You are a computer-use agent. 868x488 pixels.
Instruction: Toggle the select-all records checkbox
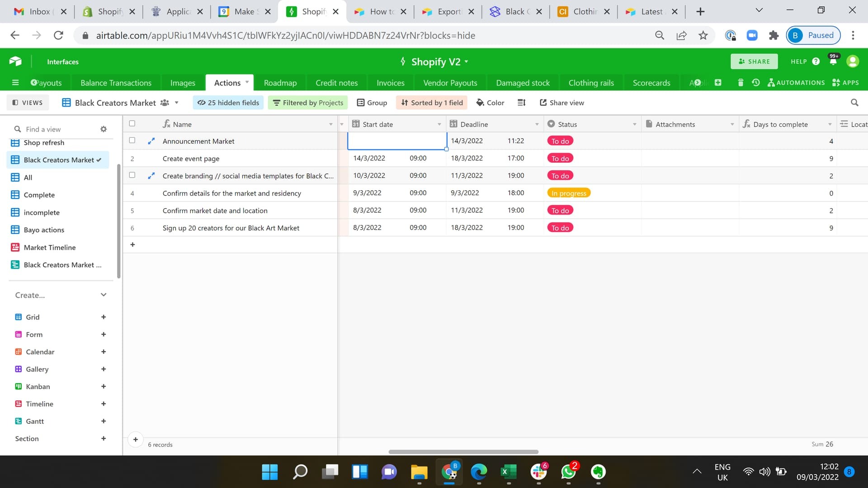point(132,123)
